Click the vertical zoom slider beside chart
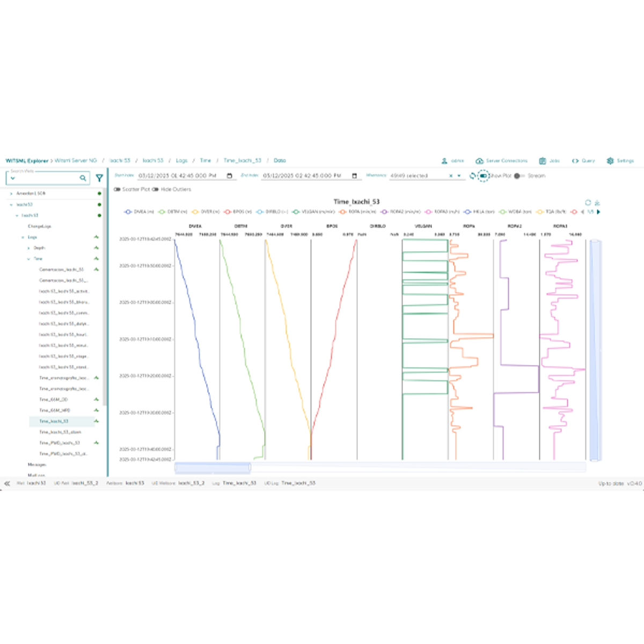Image resolution: width=644 pixels, height=644 pixels. 594,350
